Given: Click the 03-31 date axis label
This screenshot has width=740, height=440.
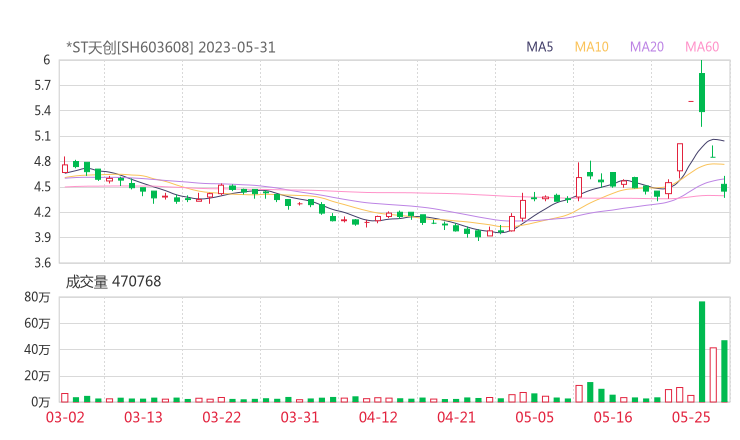Looking at the screenshot, I should 300,417.
